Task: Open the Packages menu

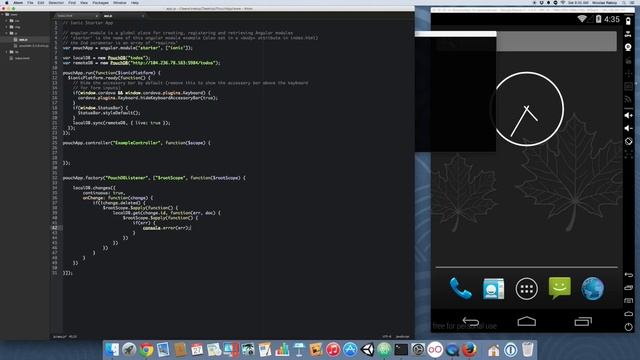Action: (x=100, y=2)
